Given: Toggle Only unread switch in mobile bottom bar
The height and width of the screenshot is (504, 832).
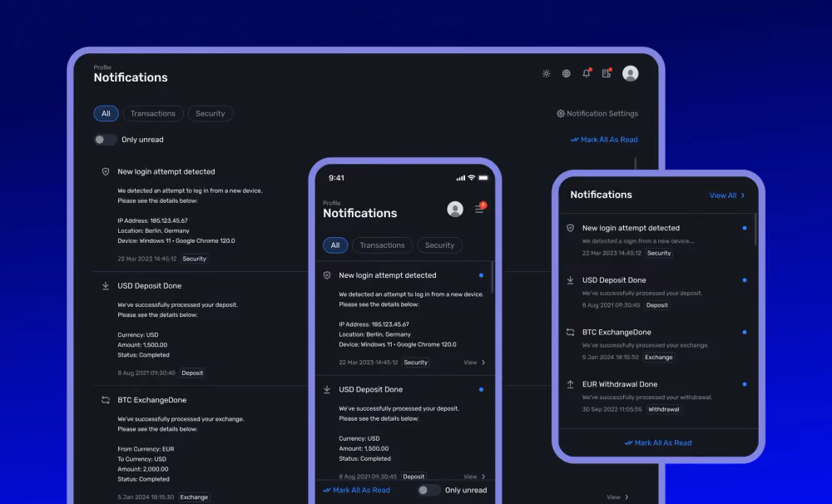Looking at the screenshot, I should click(428, 490).
